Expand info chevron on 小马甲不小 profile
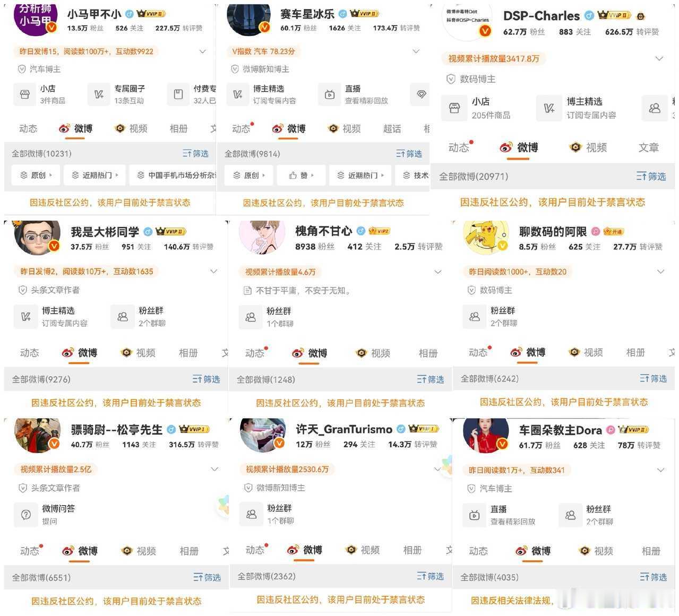Screen dimensions: 679x616 (x=203, y=51)
